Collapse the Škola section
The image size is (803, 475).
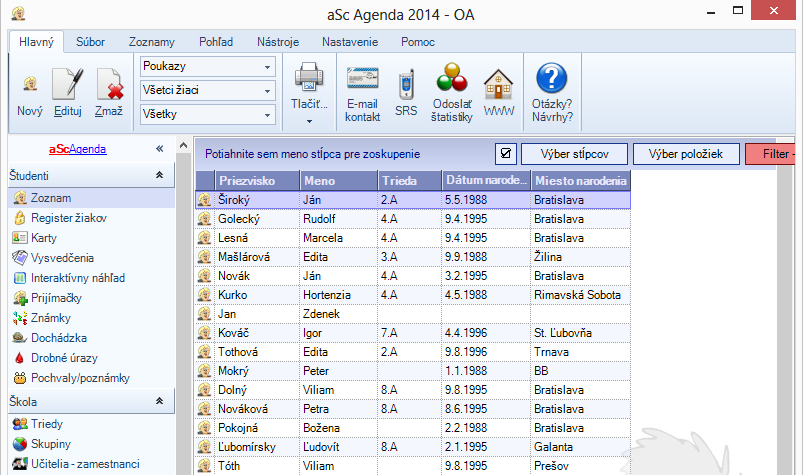[x=159, y=401]
